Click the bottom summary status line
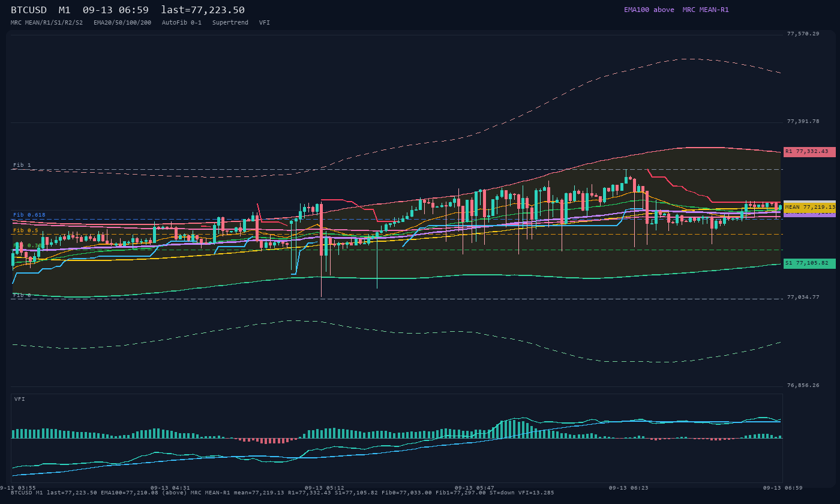 (x=283, y=493)
